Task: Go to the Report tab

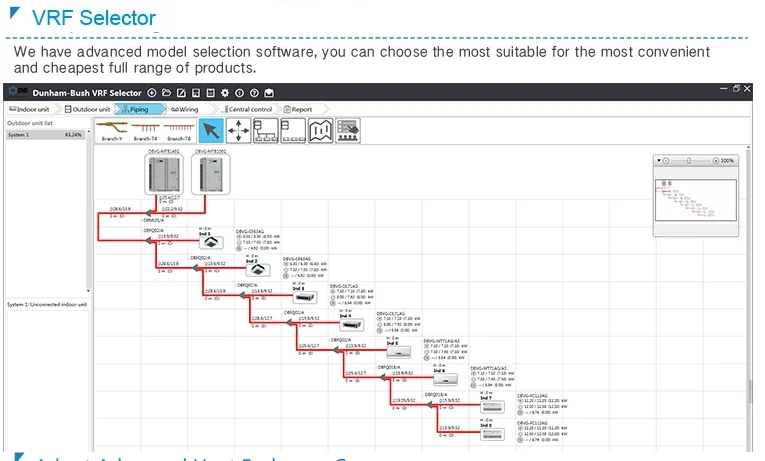Action: (x=299, y=109)
